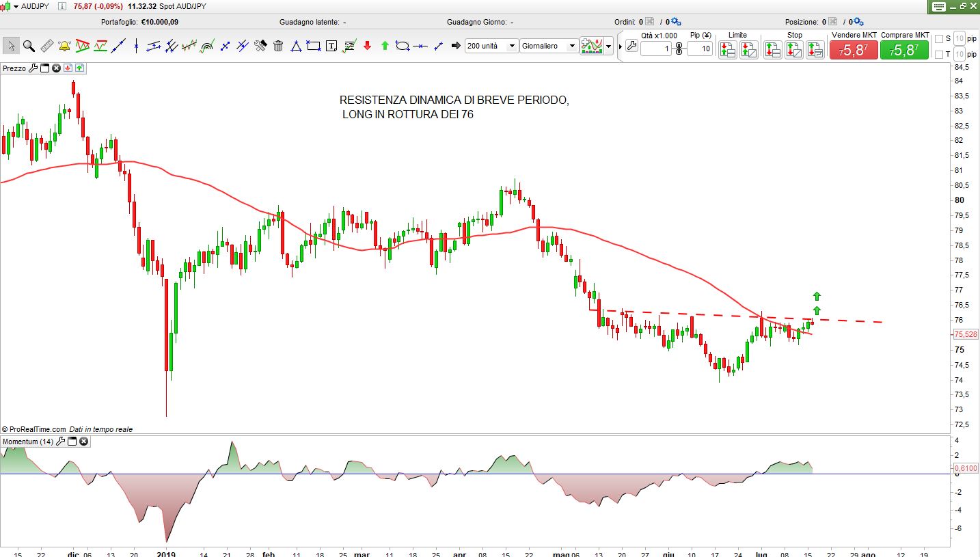Enable the S stop-loss checkbox
The image size is (980, 557).
pos(938,39)
